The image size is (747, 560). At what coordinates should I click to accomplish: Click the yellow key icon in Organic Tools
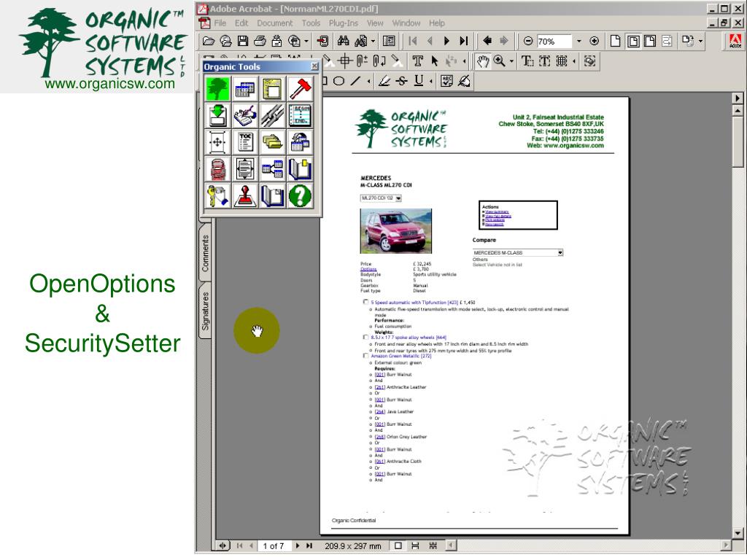point(217,195)
